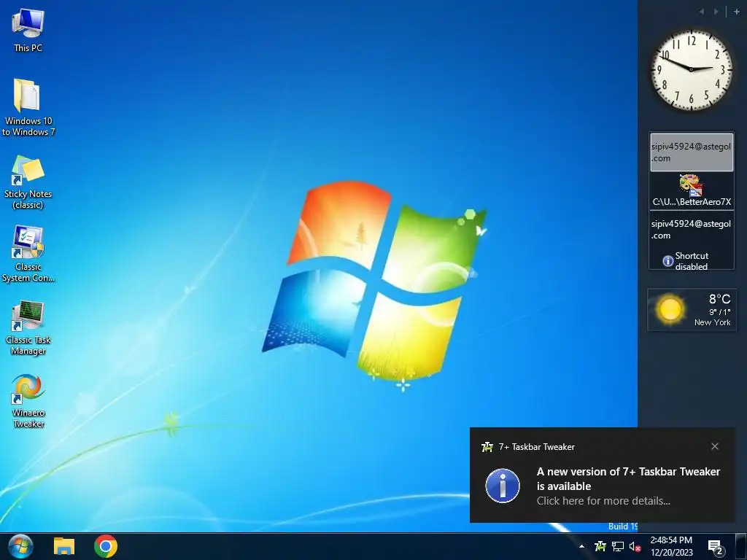Click the weather gadget sun icon

670,309
